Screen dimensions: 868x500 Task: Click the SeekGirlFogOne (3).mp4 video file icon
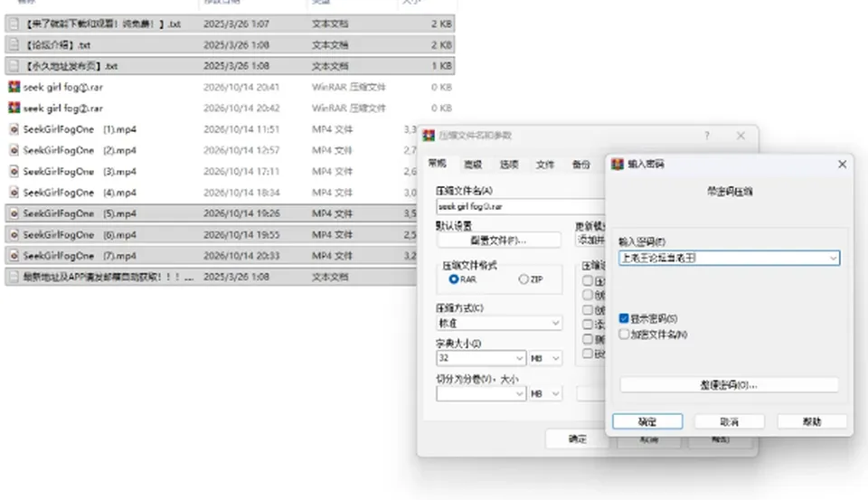[14, 172]
